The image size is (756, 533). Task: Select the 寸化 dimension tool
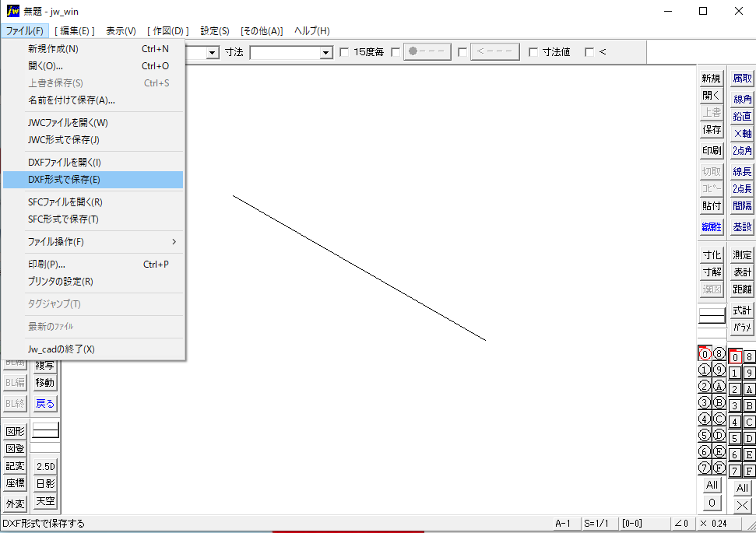click(x=711, y=255)
